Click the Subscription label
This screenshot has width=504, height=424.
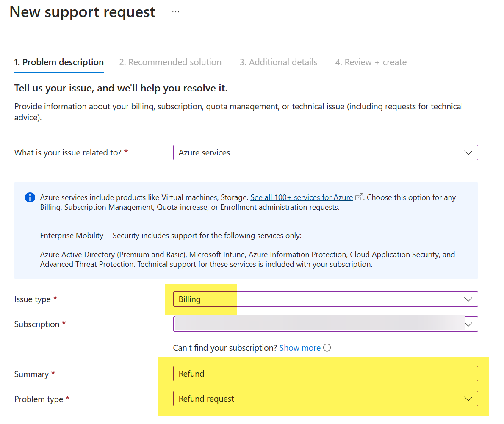(x=37, y=324)
